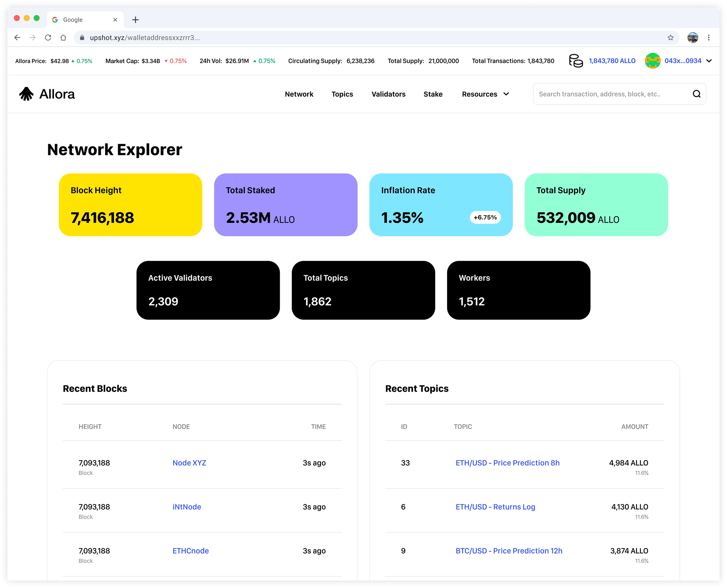Go to the browser home page
The image size is (727, 588).
tap(63, 38)
